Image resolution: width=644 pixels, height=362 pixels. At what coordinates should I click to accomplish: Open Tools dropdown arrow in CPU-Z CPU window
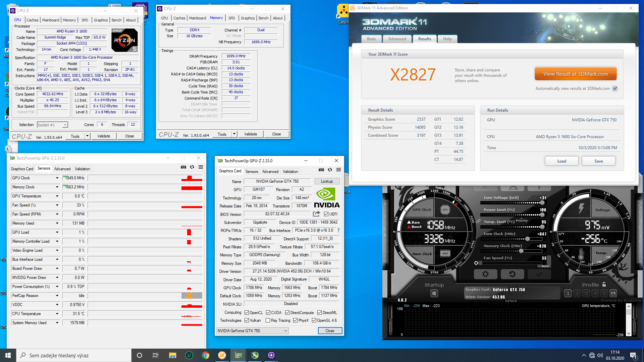tap(88, 136)
